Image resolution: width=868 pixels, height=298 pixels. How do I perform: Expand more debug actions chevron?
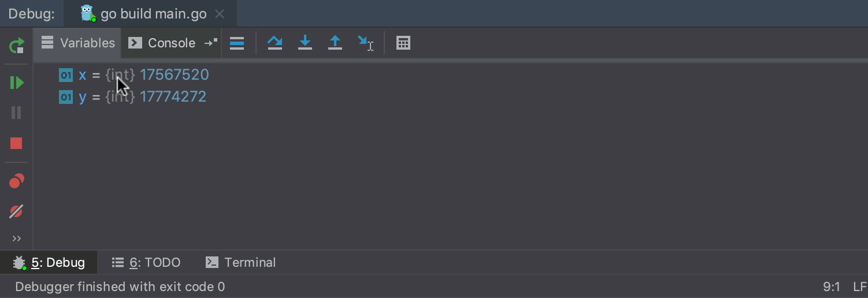17,239
